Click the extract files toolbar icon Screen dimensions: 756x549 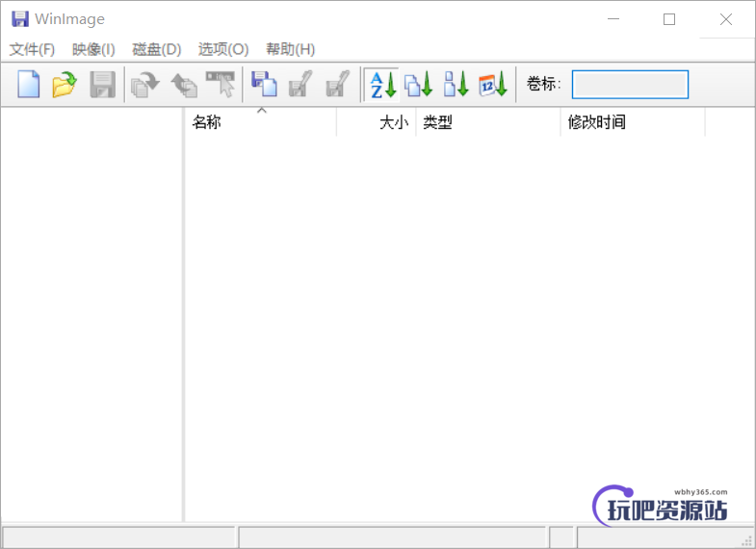[145, 85]
